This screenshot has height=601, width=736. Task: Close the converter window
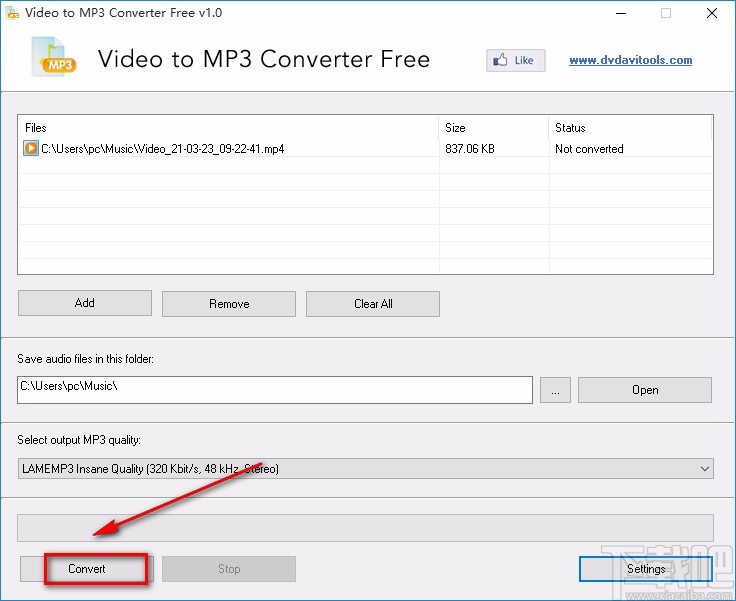(x=712, y=13)
